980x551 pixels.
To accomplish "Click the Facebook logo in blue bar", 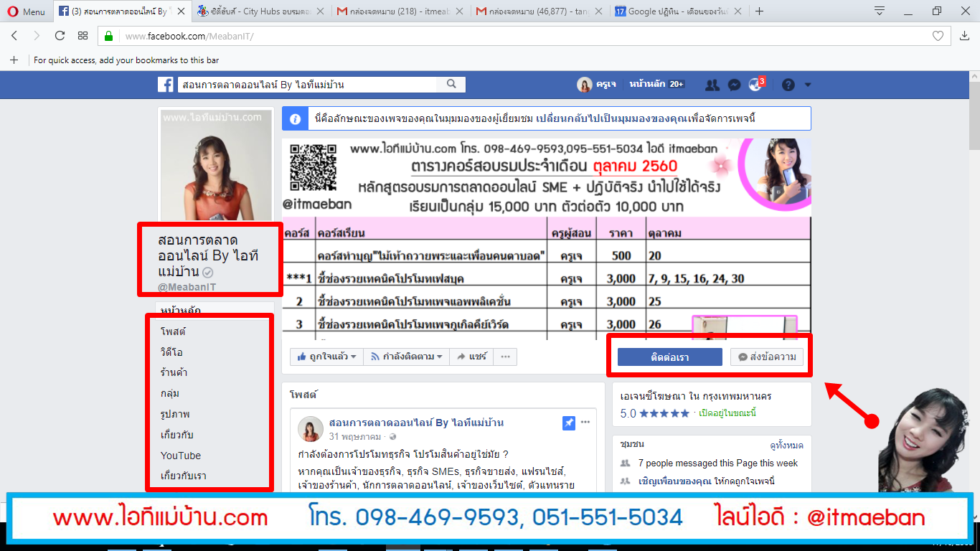I will (166, 85).
